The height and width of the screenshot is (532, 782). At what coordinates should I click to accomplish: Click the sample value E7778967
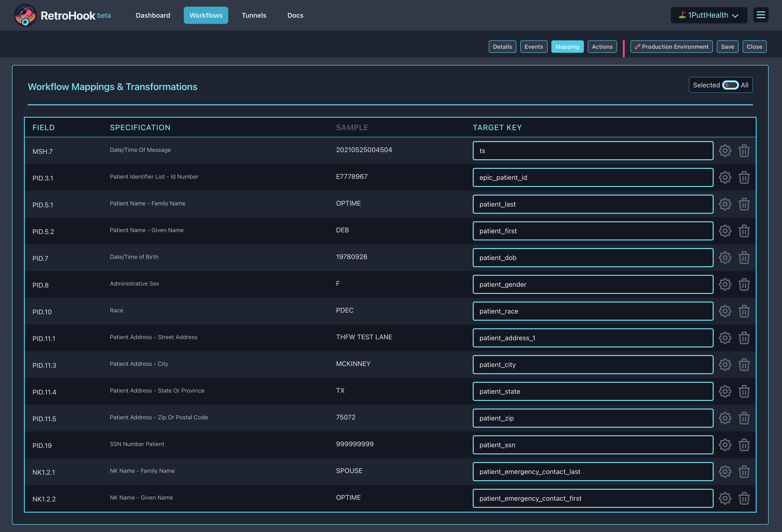pyautogui.click(x=351, y=176)
